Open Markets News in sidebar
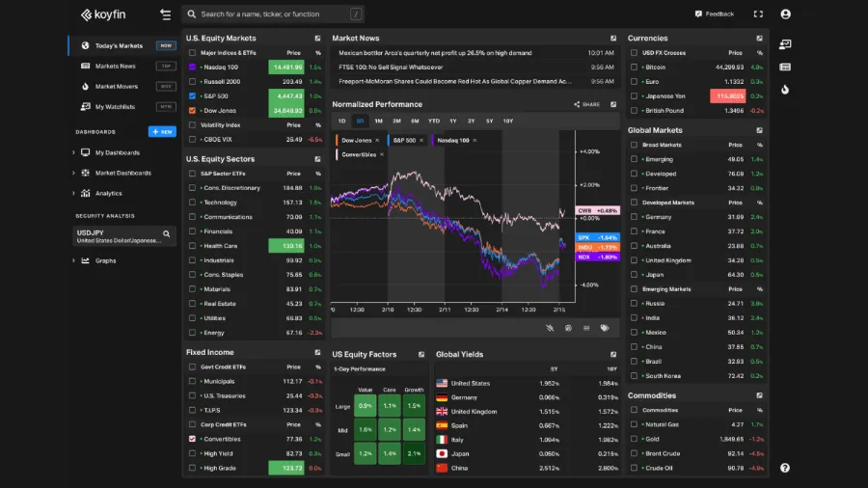This screenshot has width=868, height=488. tap(122, 67)
